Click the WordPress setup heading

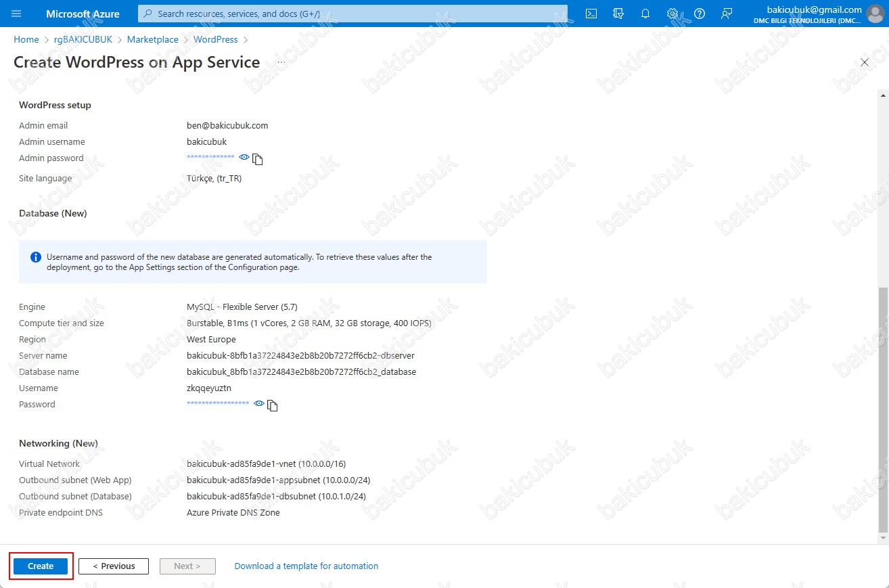(x=55, y=106)
